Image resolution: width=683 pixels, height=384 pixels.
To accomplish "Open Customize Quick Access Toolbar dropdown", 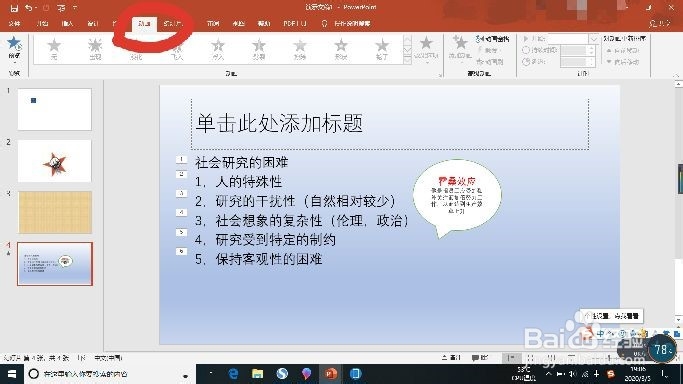I will 75,7.
